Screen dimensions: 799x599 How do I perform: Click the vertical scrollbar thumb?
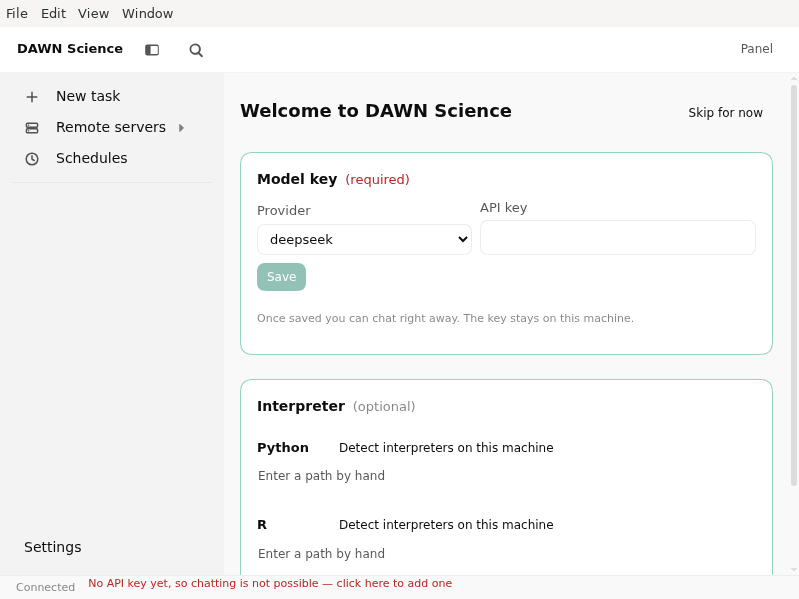coord(794,285)
